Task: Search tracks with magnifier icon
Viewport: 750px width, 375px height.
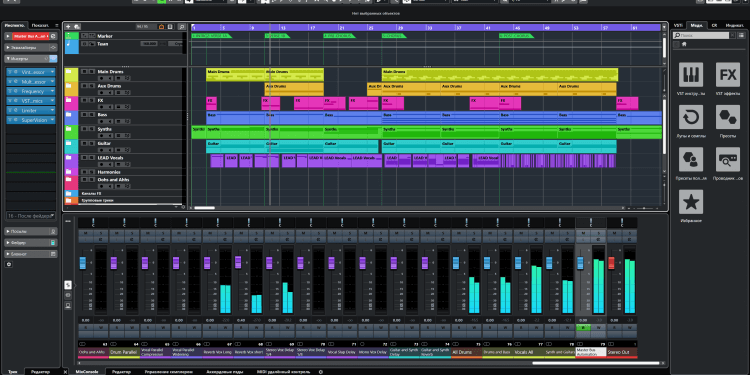Action: pyautogui.click(x=181, y=27)
